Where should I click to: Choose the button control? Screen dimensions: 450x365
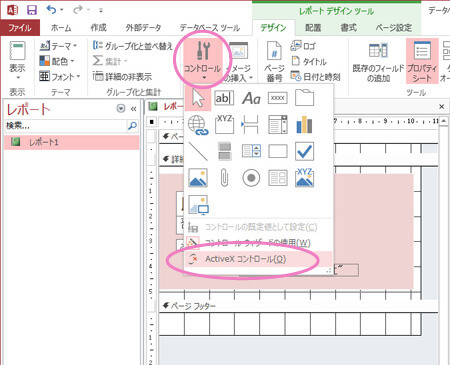(x=278, y=98)
